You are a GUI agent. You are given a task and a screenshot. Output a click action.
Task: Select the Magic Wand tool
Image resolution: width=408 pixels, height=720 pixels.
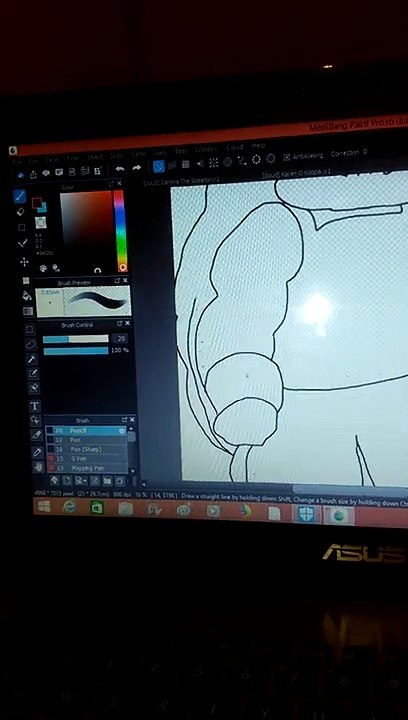pyautogui.click(x=32, y=359)
